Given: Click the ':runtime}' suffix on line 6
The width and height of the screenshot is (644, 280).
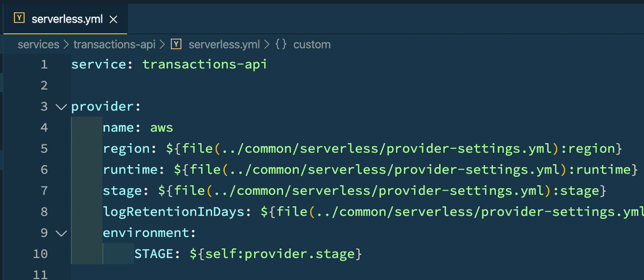Looking at the screenshot, I should [602, 170].
